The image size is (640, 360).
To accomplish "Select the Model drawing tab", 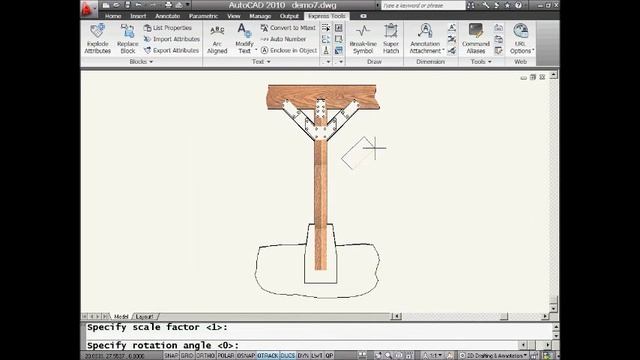I will 121,316.
